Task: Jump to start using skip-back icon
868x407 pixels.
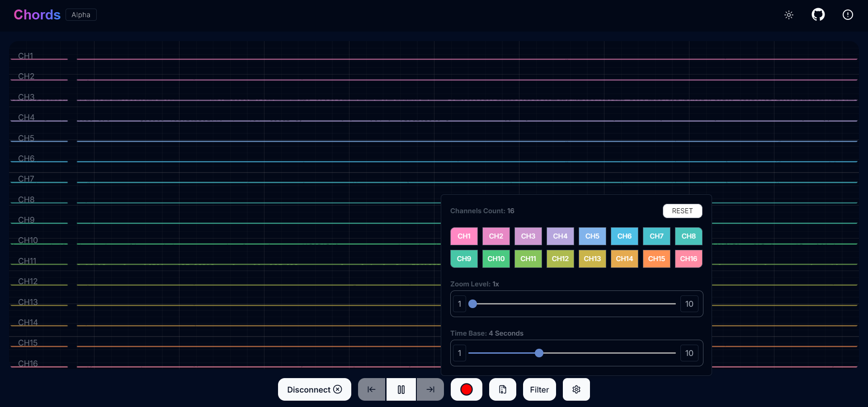Action: pos(371,389)
